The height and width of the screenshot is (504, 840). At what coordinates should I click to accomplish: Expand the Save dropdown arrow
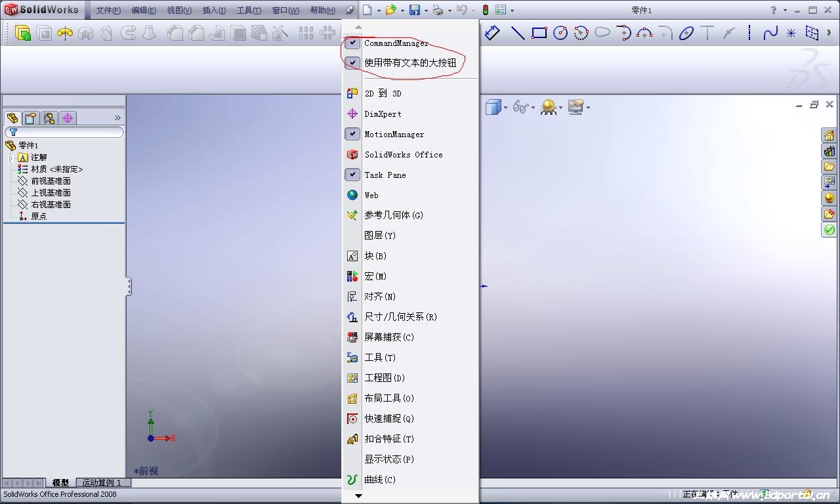[x=426, y=10]
